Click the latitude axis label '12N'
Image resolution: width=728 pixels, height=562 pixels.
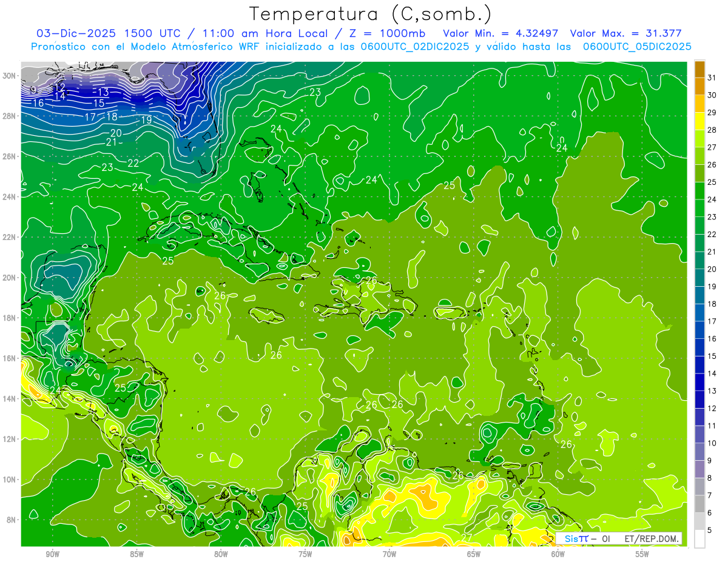(x=9, y=439)
